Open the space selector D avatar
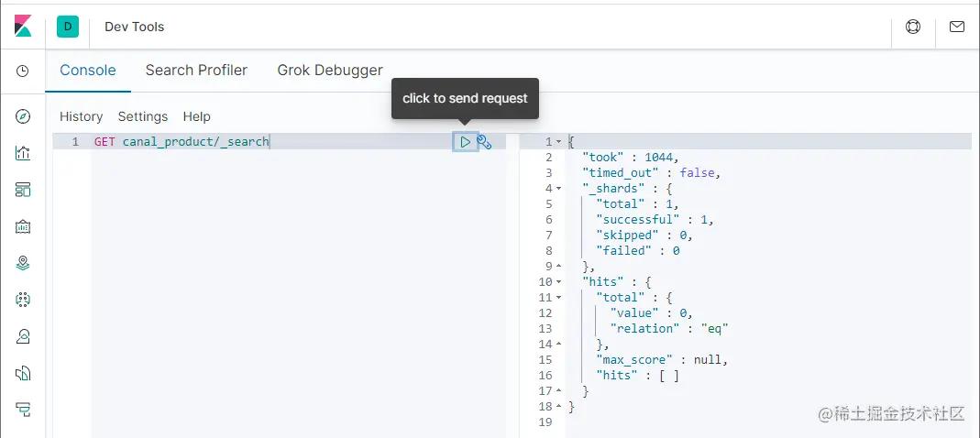This screenshot has width=980, height=438. [68, 27]
